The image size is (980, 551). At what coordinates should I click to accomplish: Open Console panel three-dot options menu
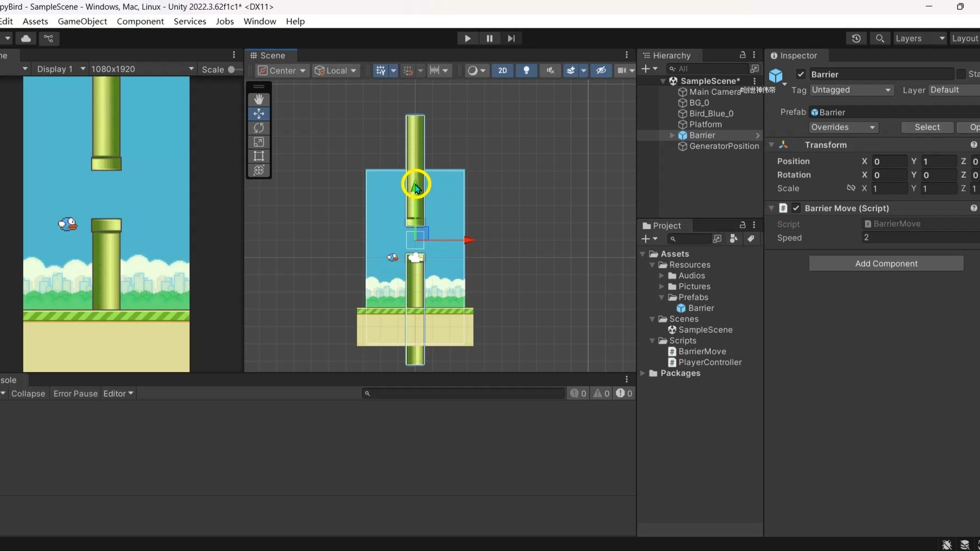tap(627, 379)
